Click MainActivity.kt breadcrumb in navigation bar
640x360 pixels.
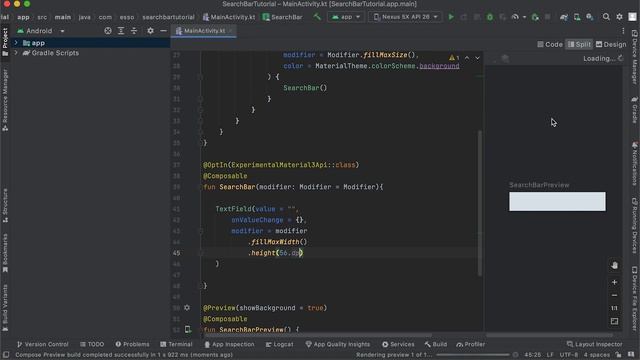click(x=229, y=17)
